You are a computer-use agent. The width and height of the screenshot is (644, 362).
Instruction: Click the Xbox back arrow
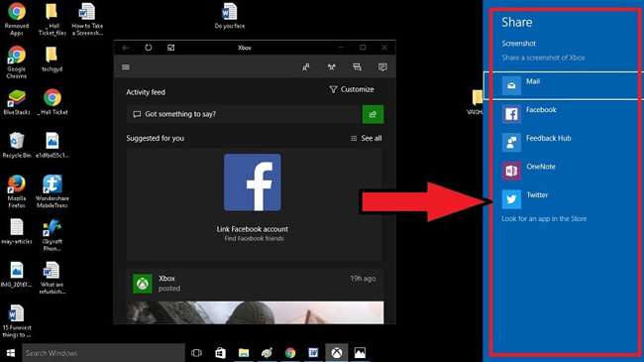coord(126,48)
